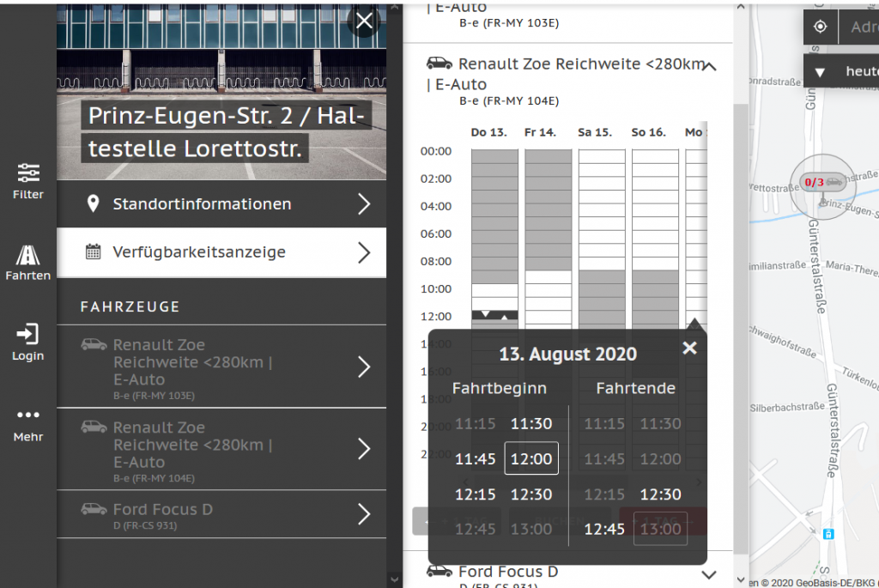Click the 0/3 station marker on map
Viewport: 879px width, 588px height.
click(823, 182)
